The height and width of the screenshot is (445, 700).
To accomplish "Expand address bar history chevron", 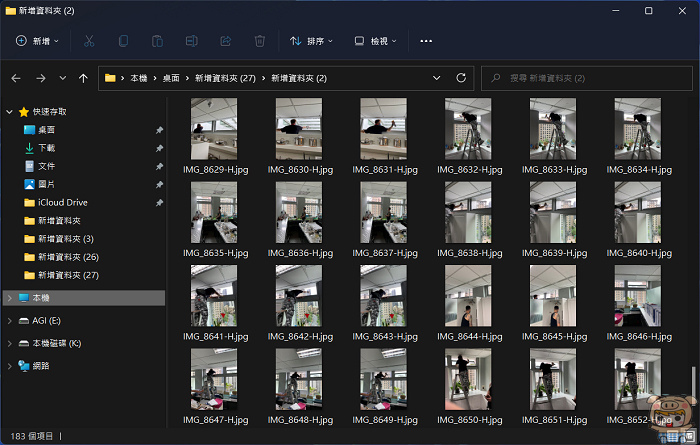I will click(437, 78).
